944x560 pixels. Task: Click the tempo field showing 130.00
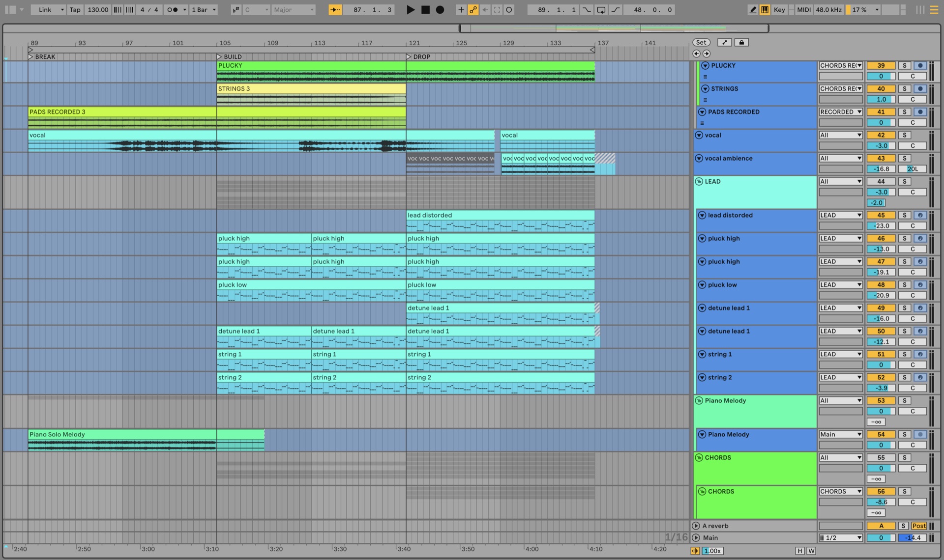[x=98, y=9]
